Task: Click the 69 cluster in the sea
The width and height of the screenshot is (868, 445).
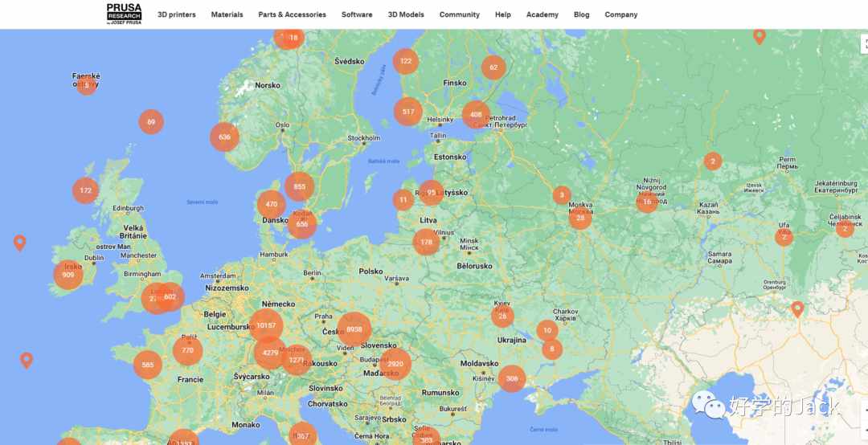Action: click(151, 122)
